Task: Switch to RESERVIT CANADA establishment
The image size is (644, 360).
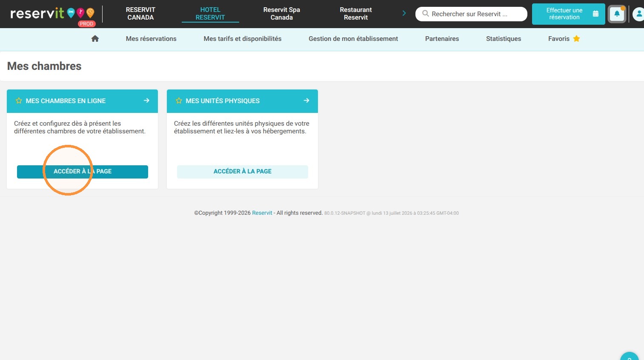Action: pos(140,14)
